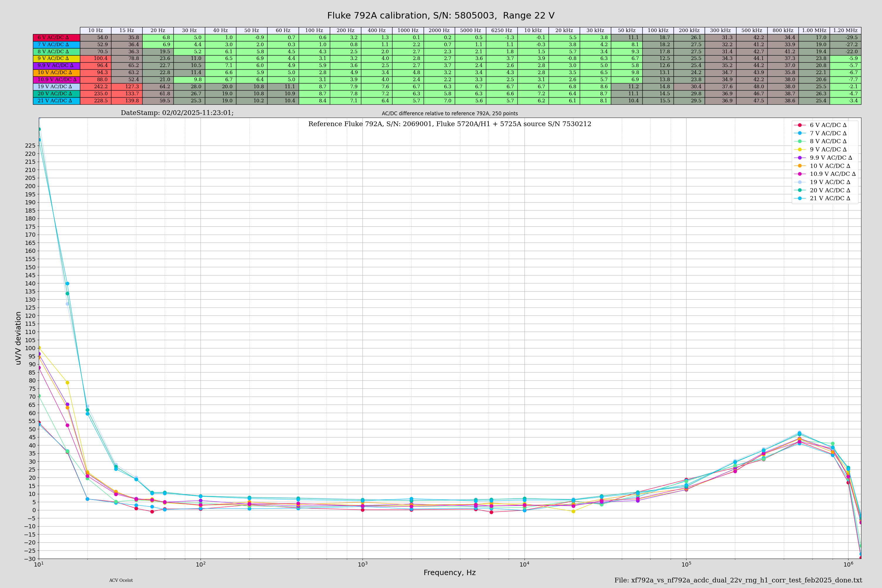The height and width of the screenshot is (588, 882).
Task: Click the yellow '9 V AC/DC Δ' table row label
Action: point(57,59)
